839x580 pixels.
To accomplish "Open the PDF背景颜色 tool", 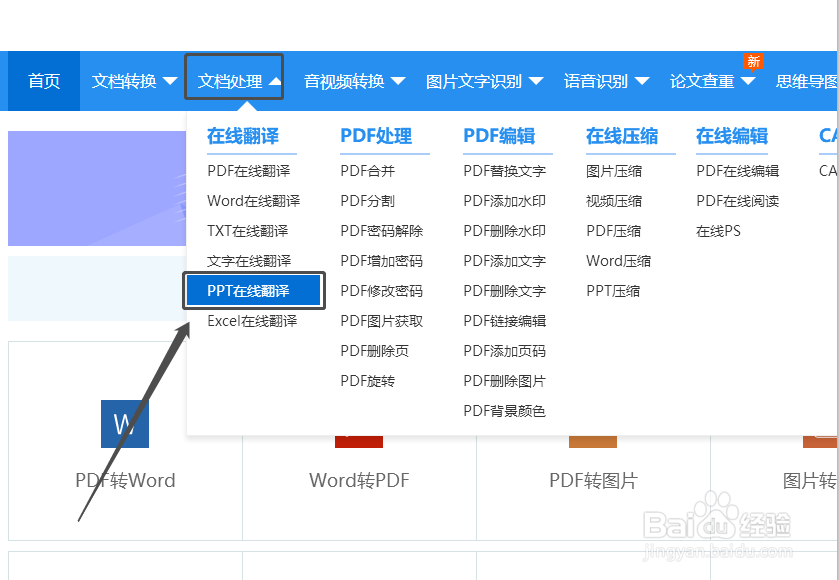I will pyautogui.click(x=504, y=411).
